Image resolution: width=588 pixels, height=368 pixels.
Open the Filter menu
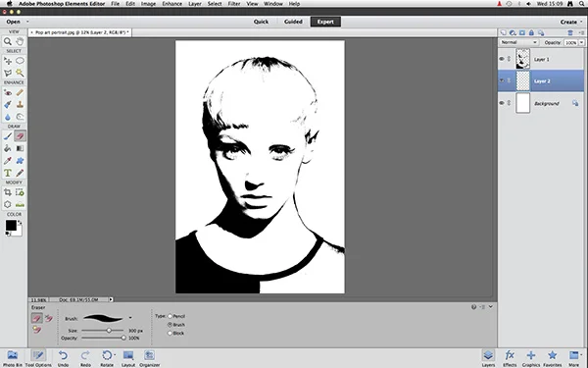tap(234, 4)
